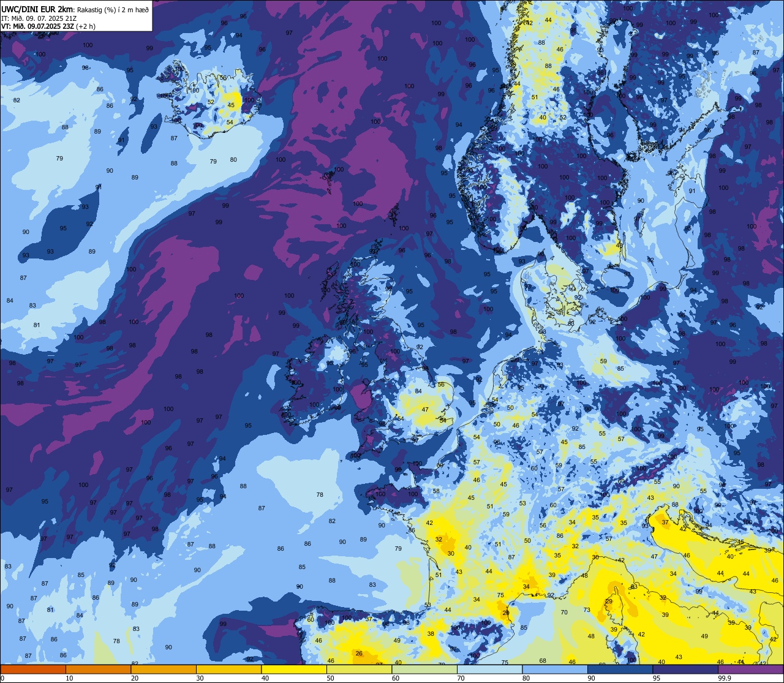
Task: Click the '70' legend scale label
Action: tap(461, 678)
